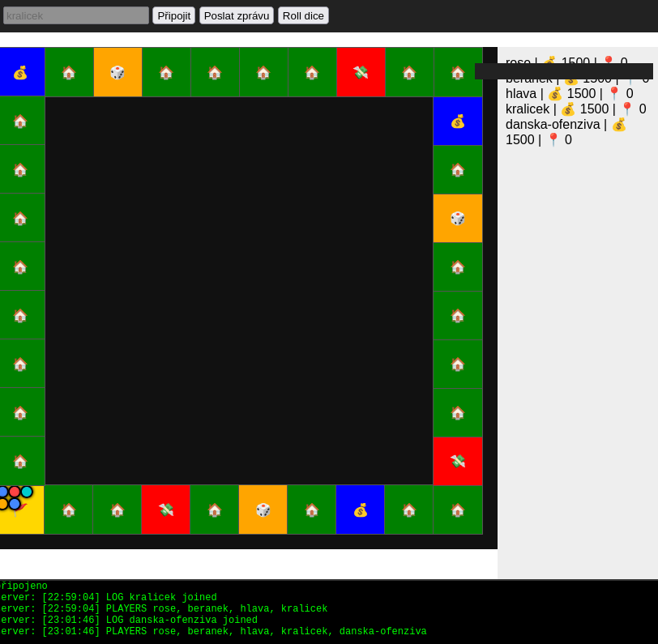The image size is (658, 644).
Task: Focus the kralicek name input field
Action: tap(76, 15)
